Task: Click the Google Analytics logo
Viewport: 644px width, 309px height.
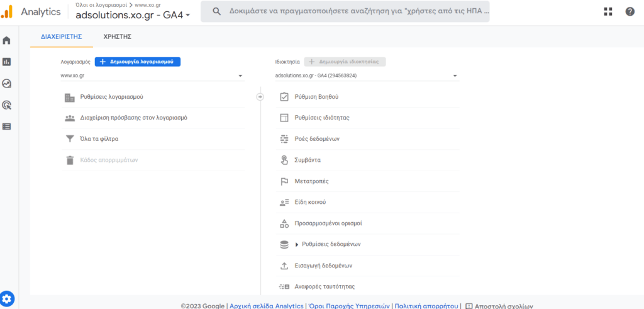Action: click(x=6, y=12)
